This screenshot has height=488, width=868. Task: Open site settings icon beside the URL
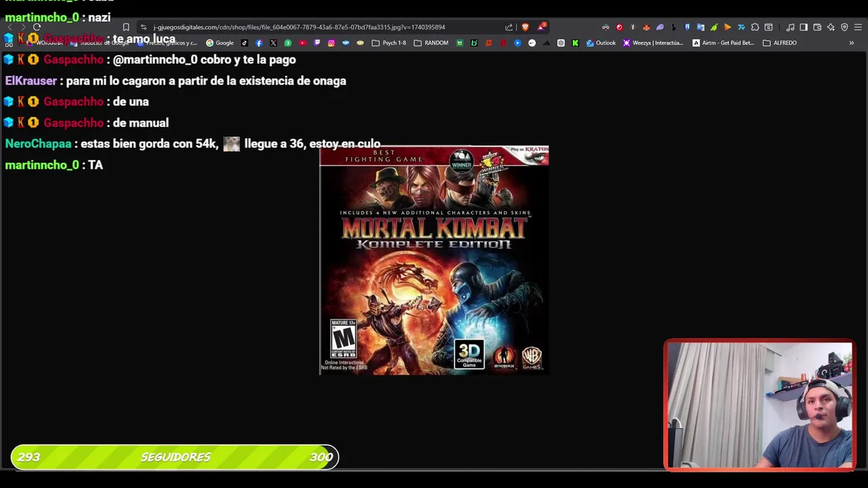pyautogui.click(x=143, y=27)
